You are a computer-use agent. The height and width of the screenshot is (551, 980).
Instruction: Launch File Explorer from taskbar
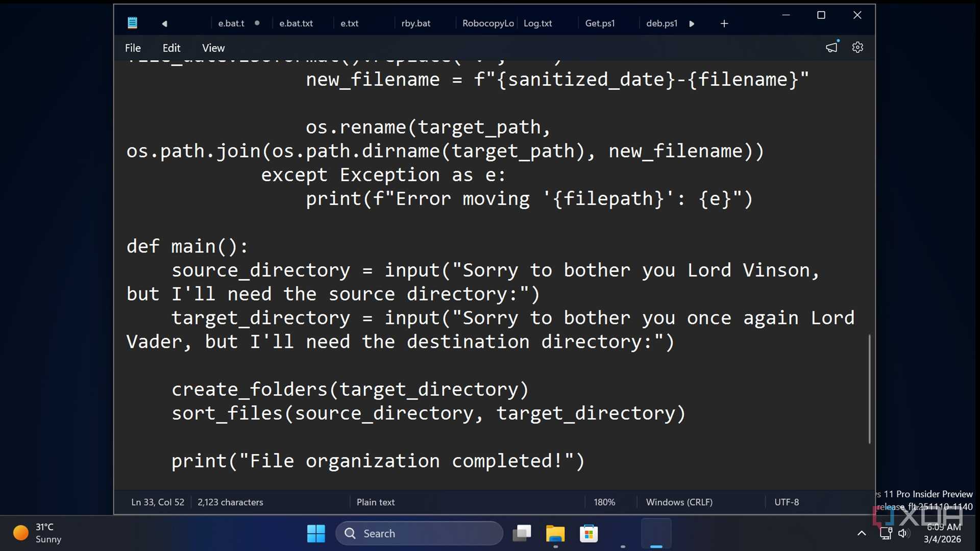click(555, 534)
